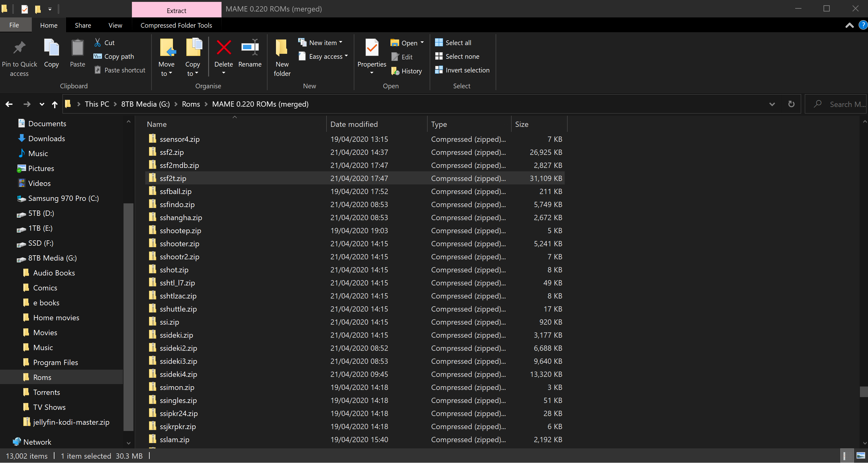Click Invert selection in ribbon
This screenshot has width=868, height=463.
[462, 70]
